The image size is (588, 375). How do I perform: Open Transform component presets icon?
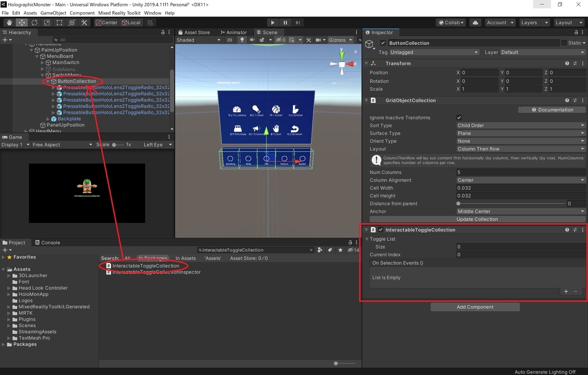pyautogui.click(x=575, y=64)
